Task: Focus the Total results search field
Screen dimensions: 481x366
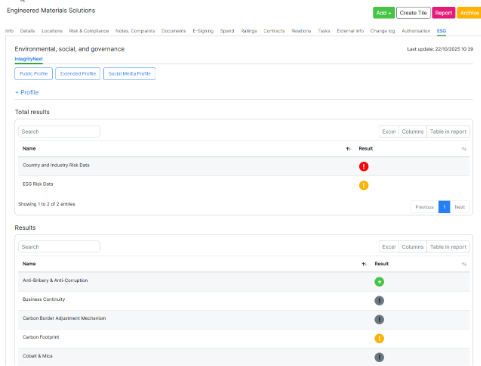Action: 59,132
